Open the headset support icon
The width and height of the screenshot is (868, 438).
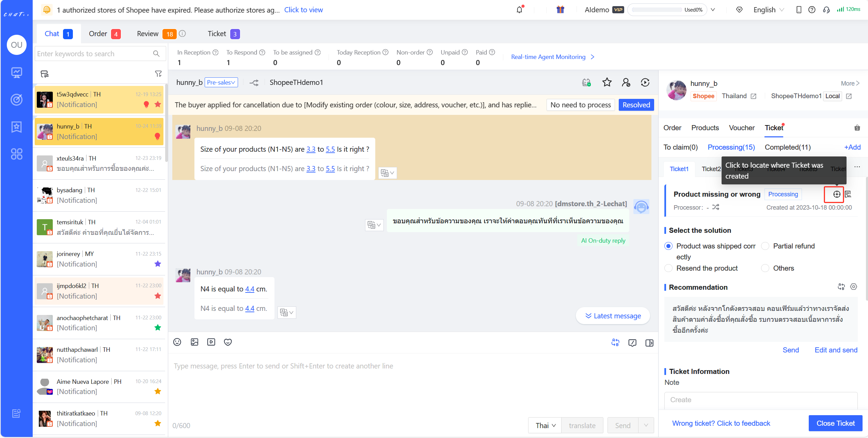826,10
